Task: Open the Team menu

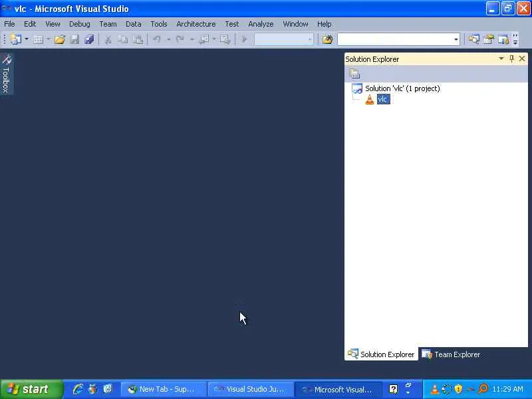Action: coord(108,24)
